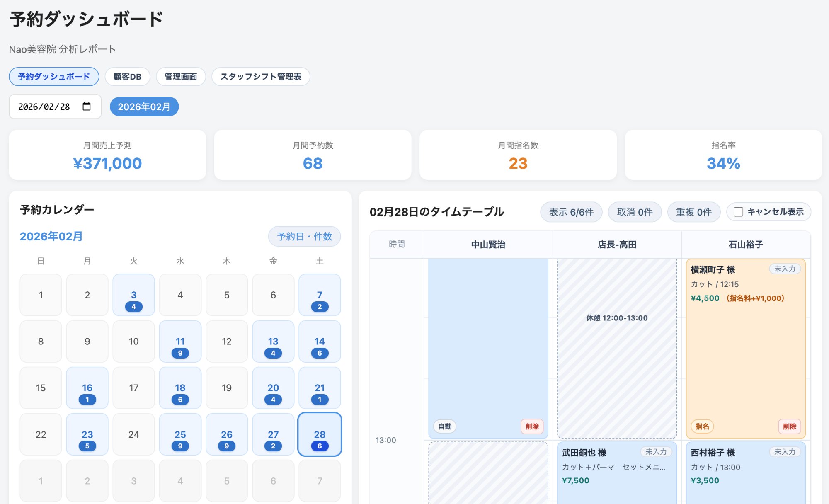Open 横瀬町子 様 booking card
Viewport: 829px width, 504px height.
746,349
